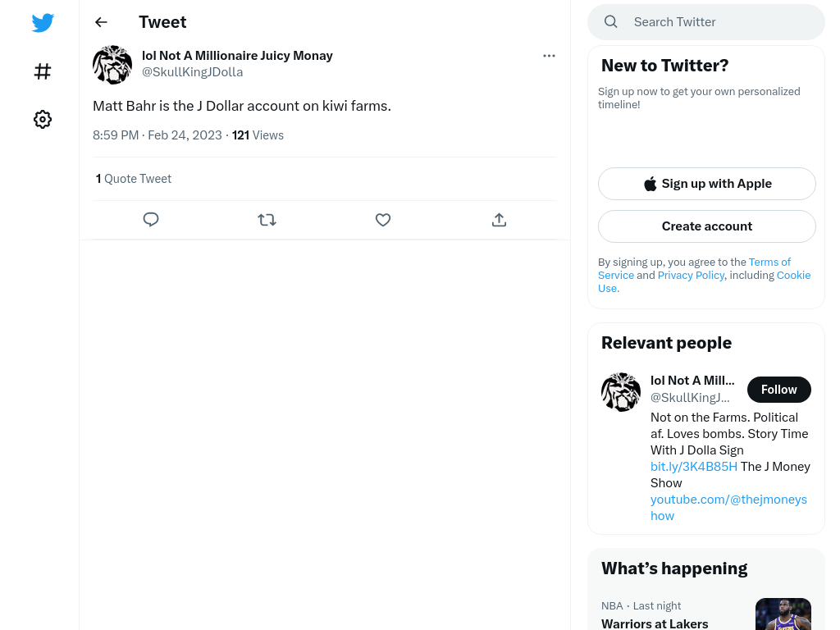Reply to the tweet with speech bubble icon
The image size is (840, 630).
click(x=151, y=220)
